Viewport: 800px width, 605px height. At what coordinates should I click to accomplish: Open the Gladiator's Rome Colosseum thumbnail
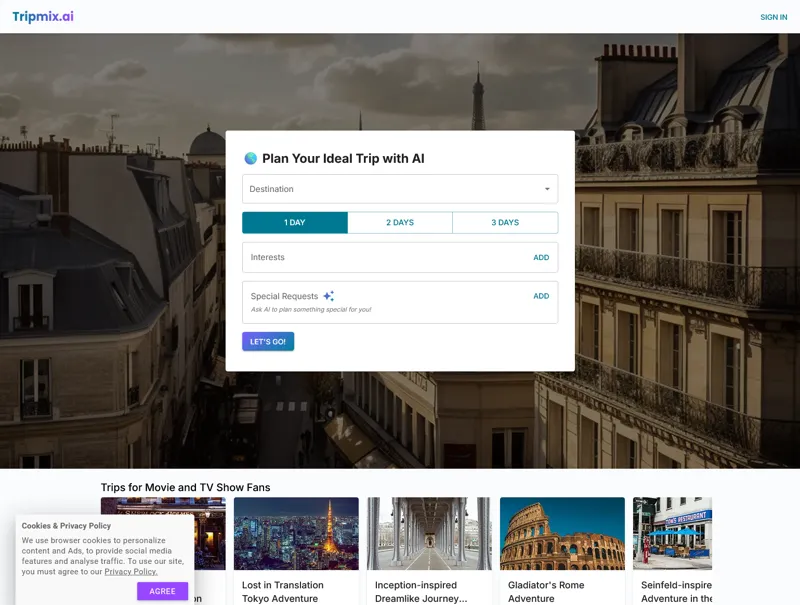(x=562, y=534)
